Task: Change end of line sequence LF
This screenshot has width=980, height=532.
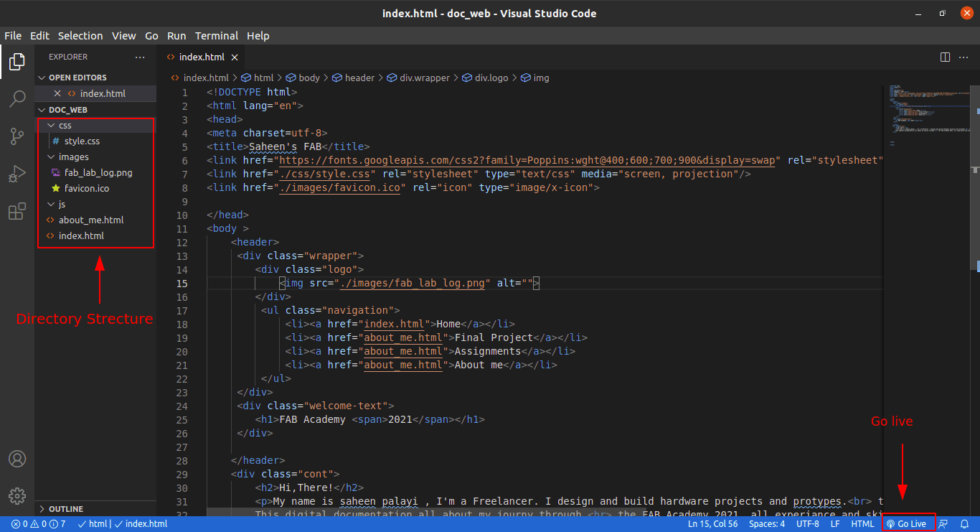Action: (x=835, y=524)
